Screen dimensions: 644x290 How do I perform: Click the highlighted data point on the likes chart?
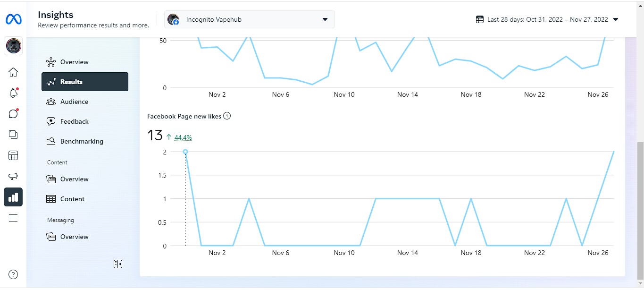point(185,152)
